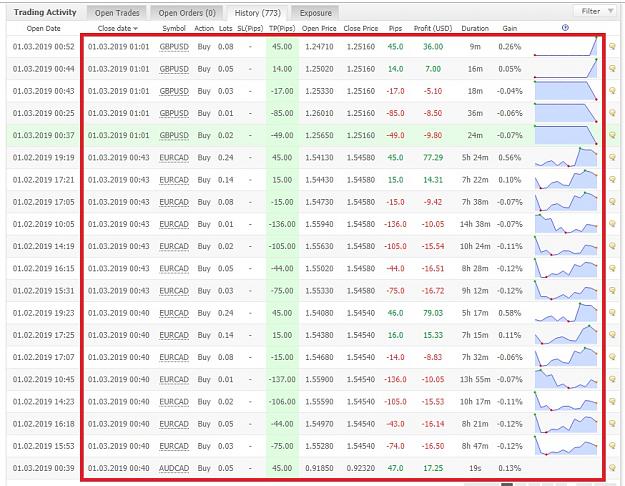Sort table by Duration column header
This screenshot has width=625, height=486.
(x=475, y=28)
